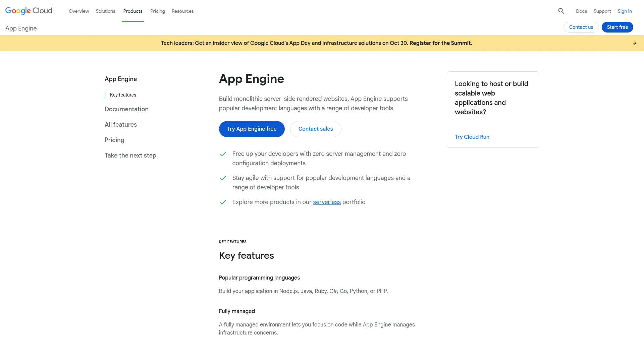Click the 'Fully managed' subheading
This screenshot has height=362, width=644.
pyautogui.click(x=237, y=311)
